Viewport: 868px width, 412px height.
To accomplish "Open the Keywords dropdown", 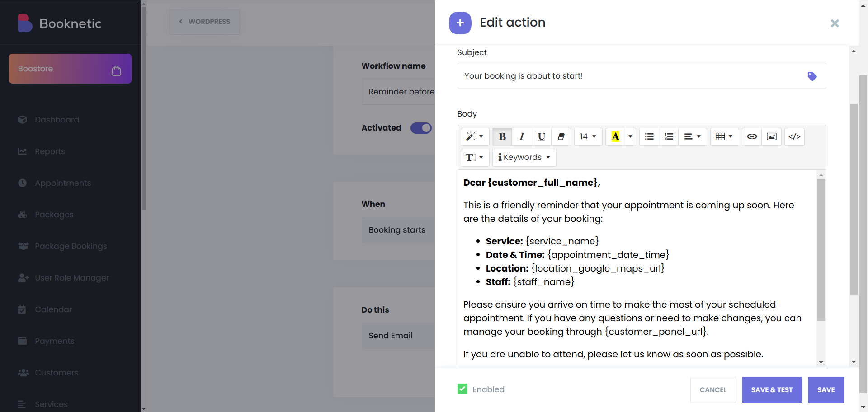I will coord(524,157).
